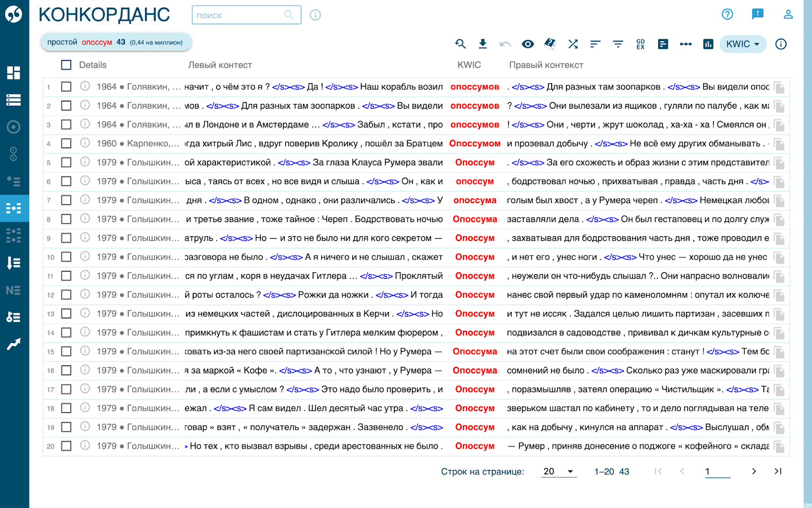The height and width of the screenshot is (508, 812).
Task: Click the concordance info icon at right
Action: (781, 44)
